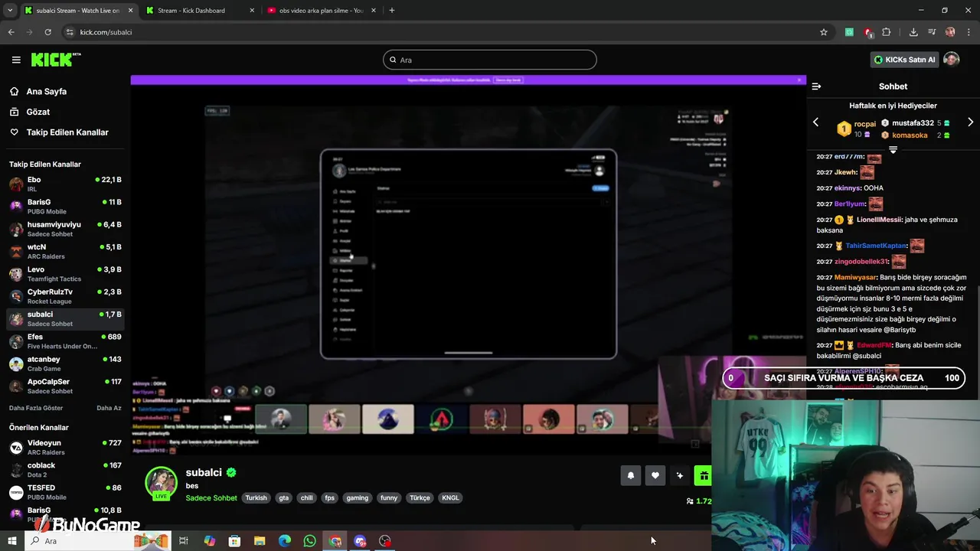Open a new browser tab
The image size is (980, 551).
391,11
